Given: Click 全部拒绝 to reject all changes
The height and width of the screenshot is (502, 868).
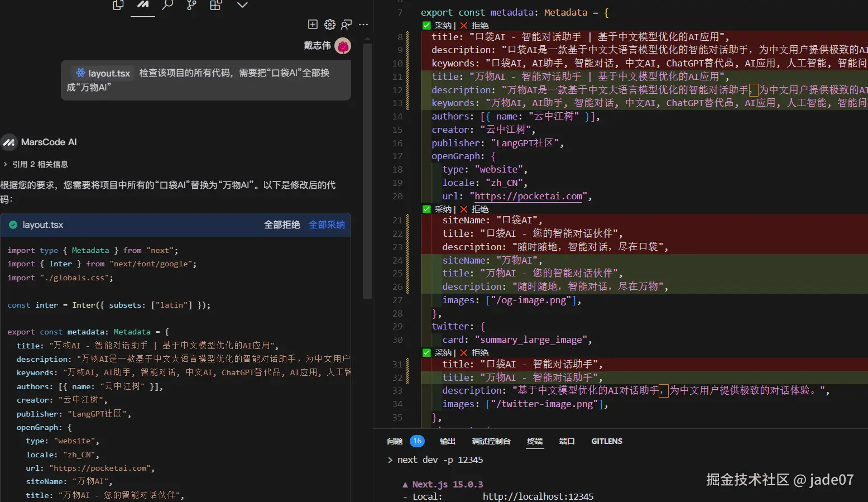Looking at the screenshot, I should (x=282, y=224).
